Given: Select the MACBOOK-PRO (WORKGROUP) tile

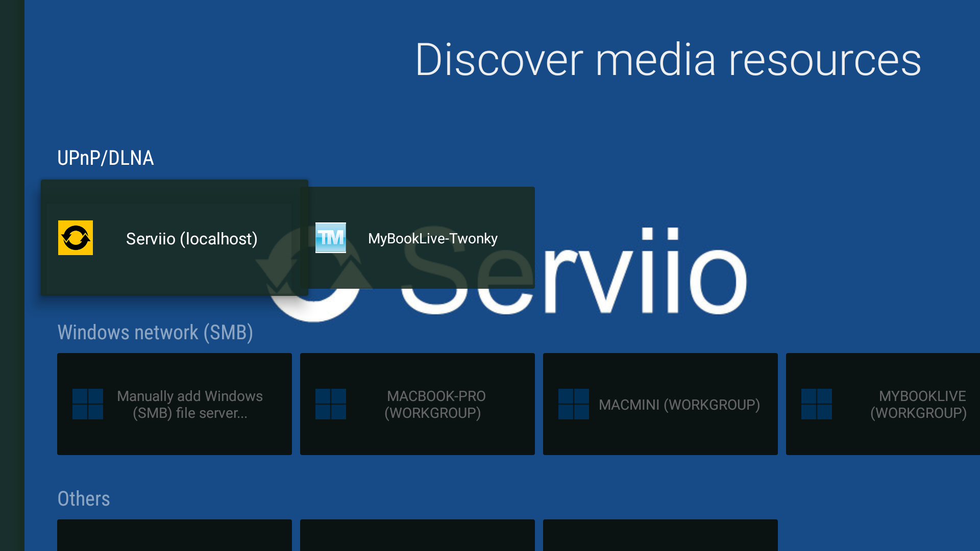Looking at the screenshot, I should pos(418,404).
